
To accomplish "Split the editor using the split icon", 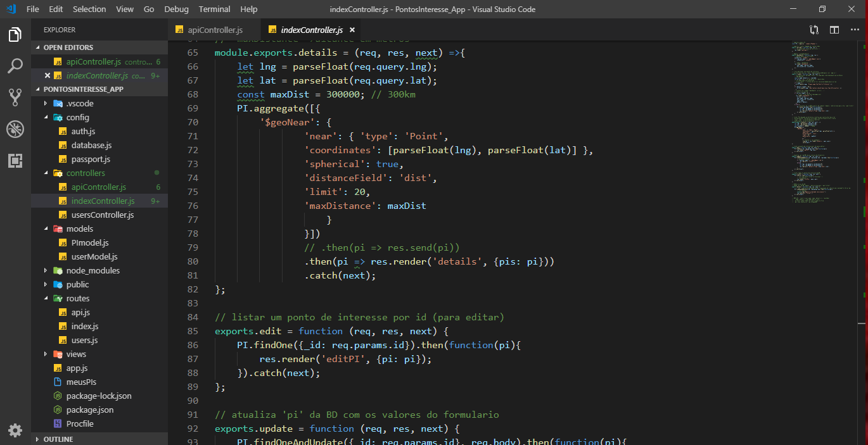I will [834, 29].
